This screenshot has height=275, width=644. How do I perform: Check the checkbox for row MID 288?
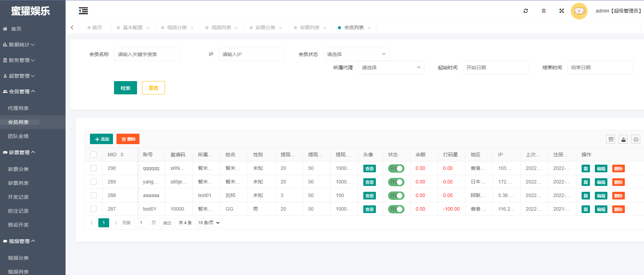coord(93,195)
